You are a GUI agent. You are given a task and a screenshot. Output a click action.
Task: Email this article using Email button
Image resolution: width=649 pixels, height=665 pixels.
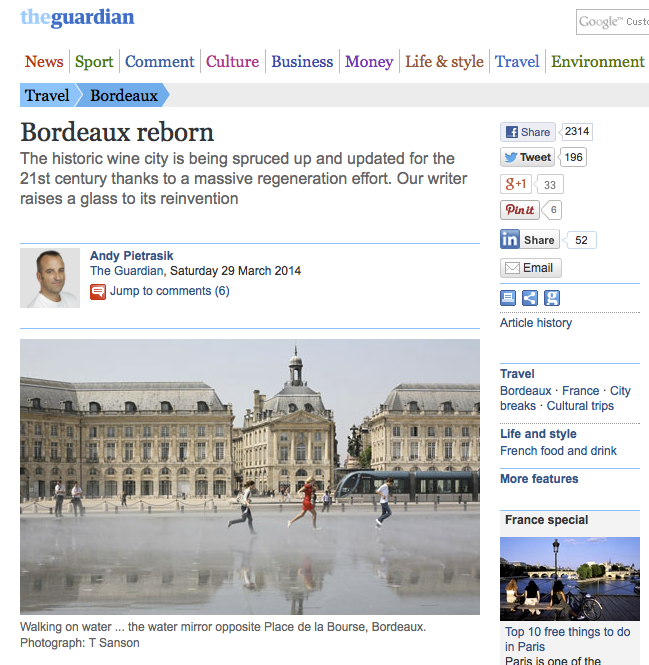pyautogui.click(x=531, y=268)
